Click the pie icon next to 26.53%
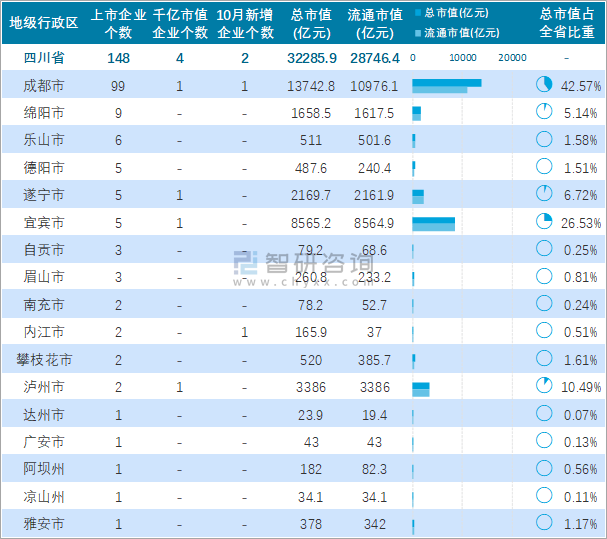 point(544,222)
